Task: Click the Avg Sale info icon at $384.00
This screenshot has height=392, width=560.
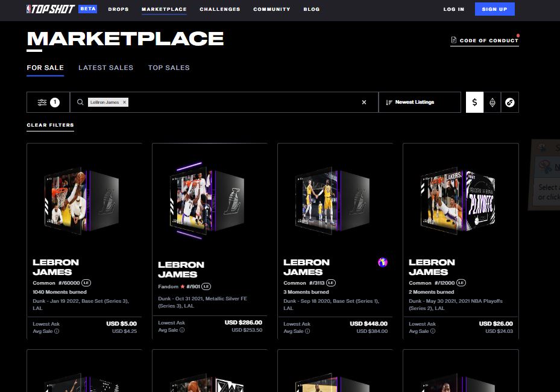Action: click(x=307, y=331)
